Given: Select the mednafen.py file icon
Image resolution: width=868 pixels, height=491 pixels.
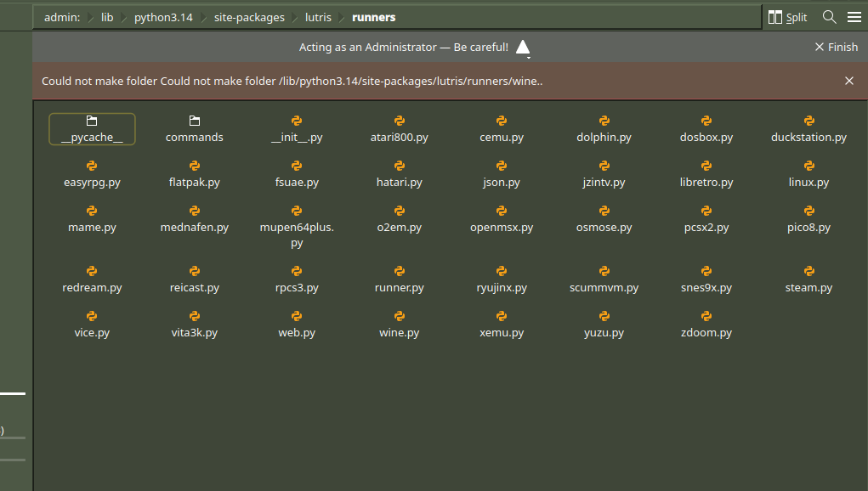Looking at the screenshot, I should 195,211.
